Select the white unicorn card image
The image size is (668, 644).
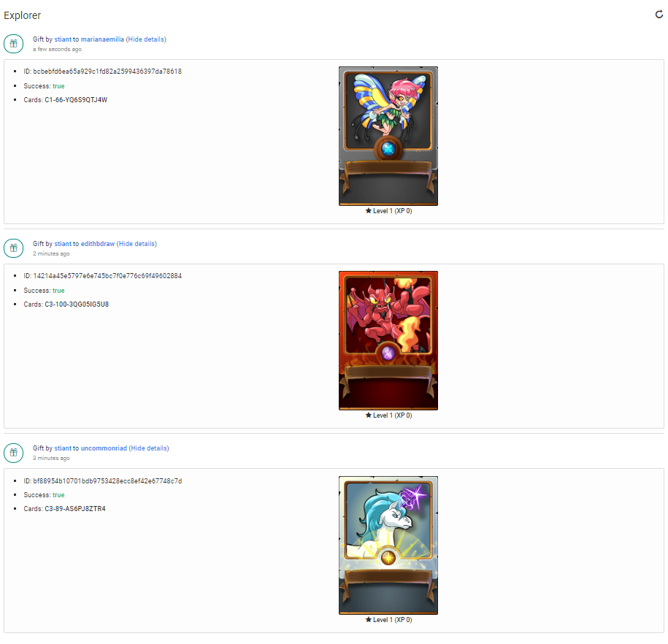[388, 545]
